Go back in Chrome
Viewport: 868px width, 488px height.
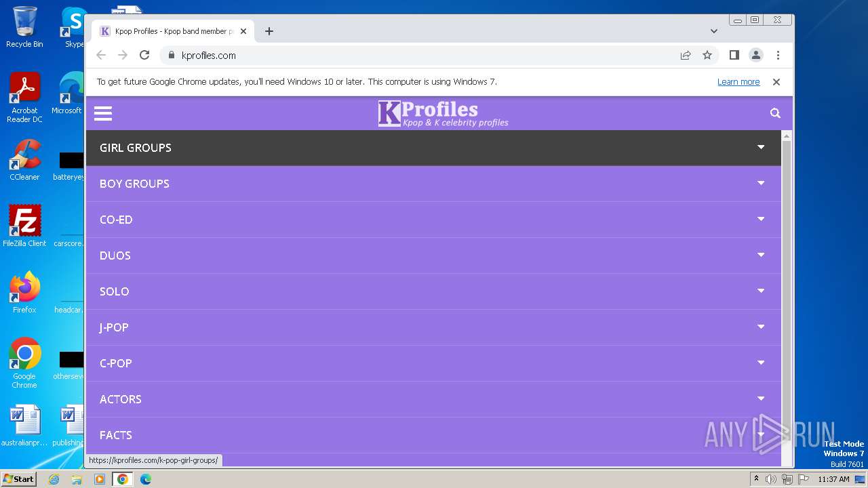pos(101,56)
